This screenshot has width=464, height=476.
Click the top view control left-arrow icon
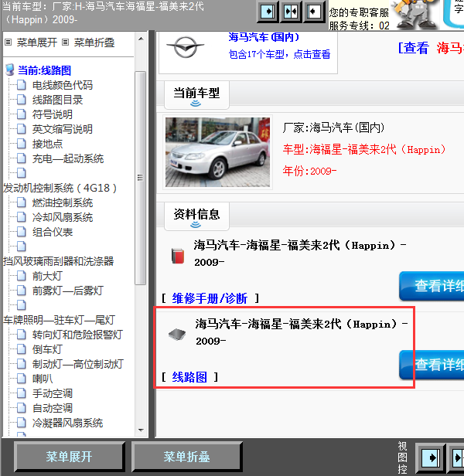pos(314,12)
